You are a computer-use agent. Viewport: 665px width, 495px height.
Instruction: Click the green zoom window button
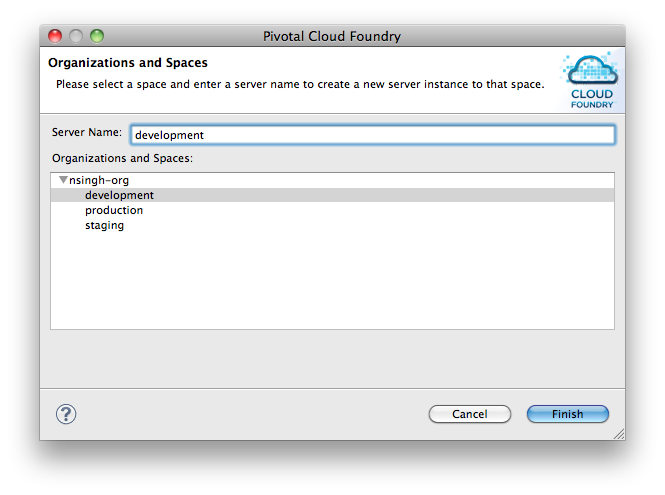(97, 36)
